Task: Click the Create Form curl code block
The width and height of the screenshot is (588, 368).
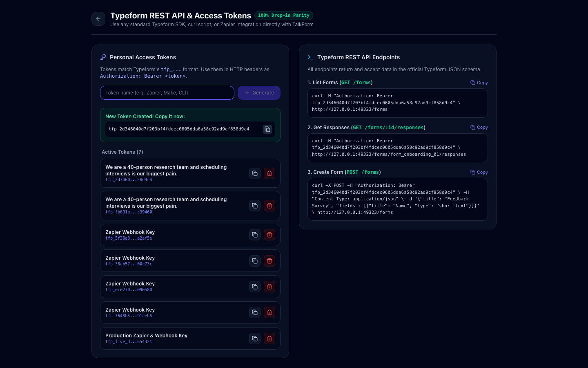Action: [x=398, y=199]
